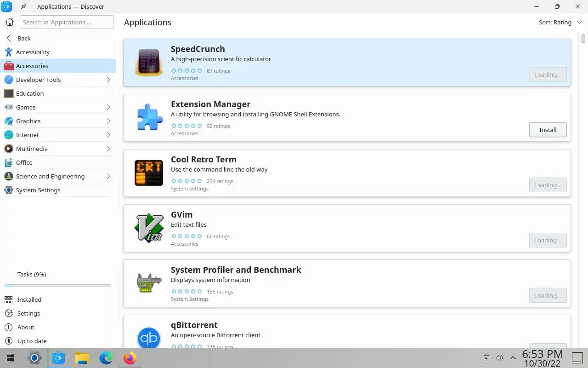Expand the Games submenu arrow

[x=108, y=107]
